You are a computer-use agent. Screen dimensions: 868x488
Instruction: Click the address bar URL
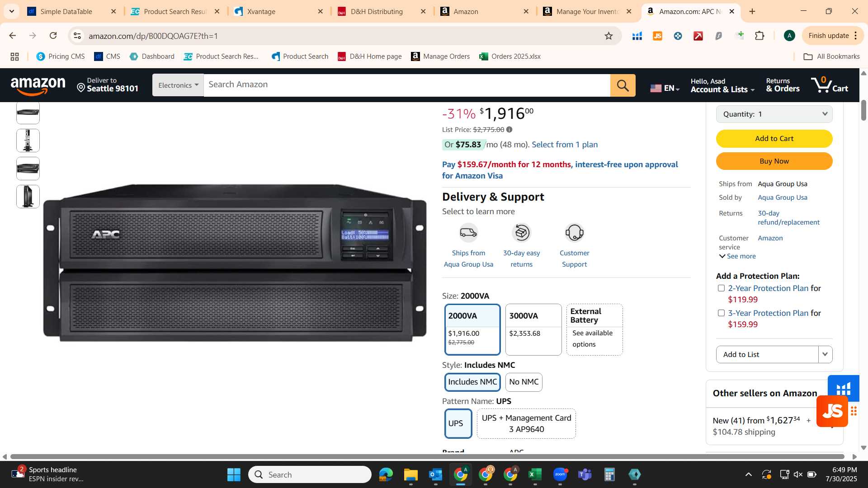point(153,36)
